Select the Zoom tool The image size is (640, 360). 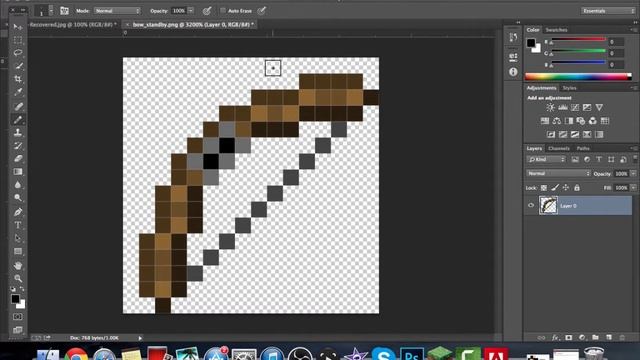(18, 279)
